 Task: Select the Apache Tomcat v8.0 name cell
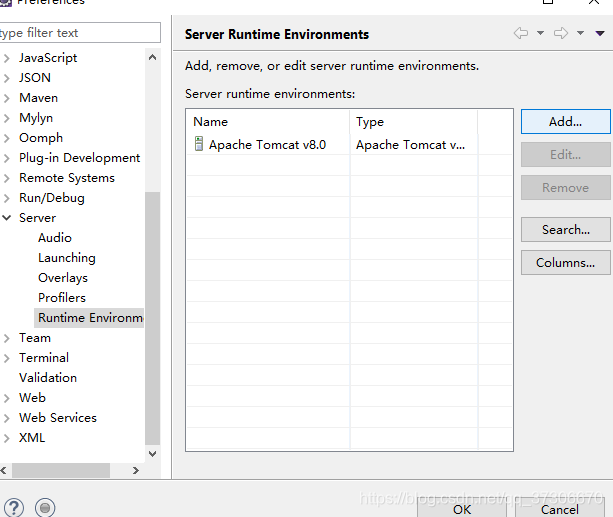click(x=267, y=145)
